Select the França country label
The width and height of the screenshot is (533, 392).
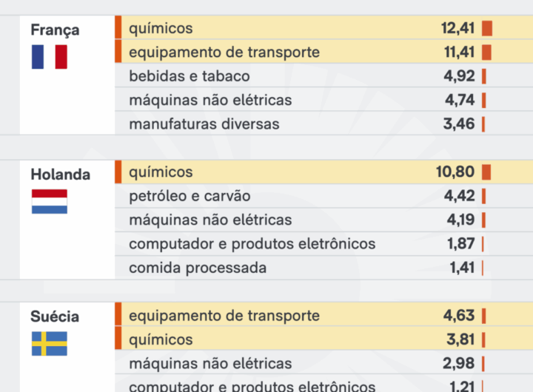tap(55, 30)
